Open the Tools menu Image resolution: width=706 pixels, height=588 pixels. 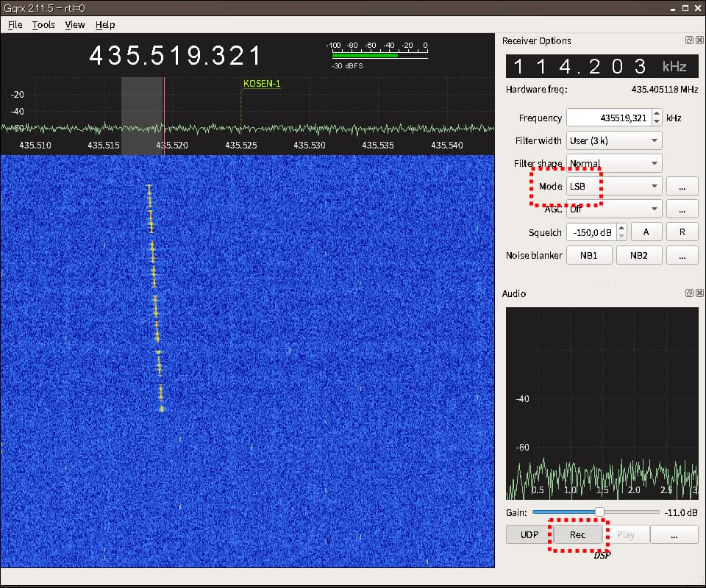(x=43, y=24)
